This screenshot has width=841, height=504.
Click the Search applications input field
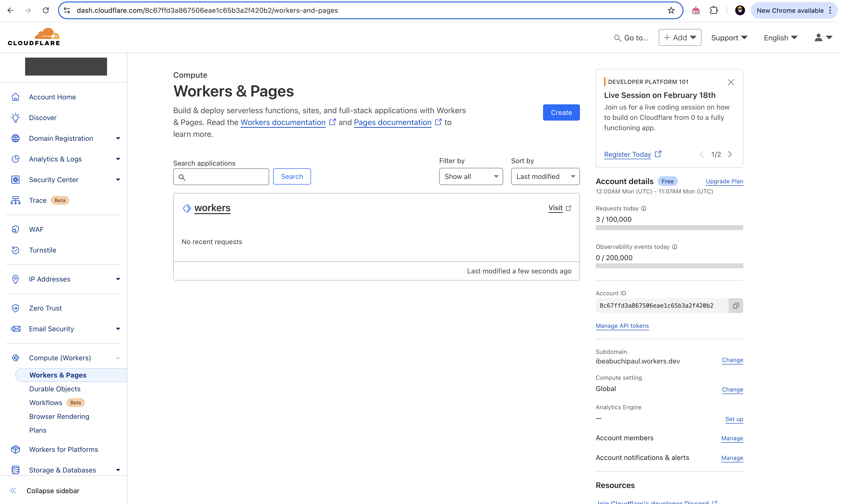pyautogui.click(x=221, y=177)
